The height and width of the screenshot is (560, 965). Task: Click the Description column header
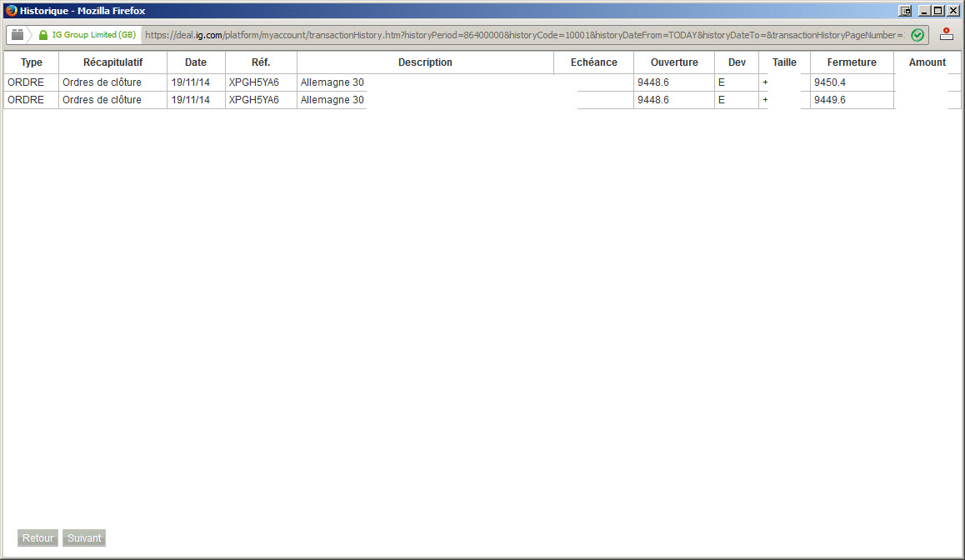[425, 62]
